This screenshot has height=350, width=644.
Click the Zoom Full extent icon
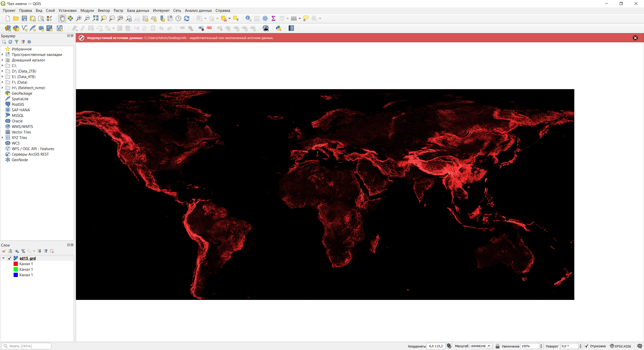95,18
